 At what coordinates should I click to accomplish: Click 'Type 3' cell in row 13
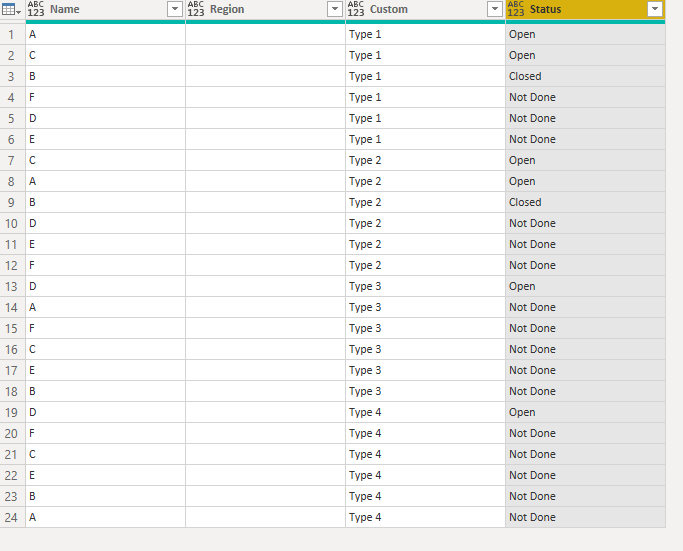tap(425, 287)
